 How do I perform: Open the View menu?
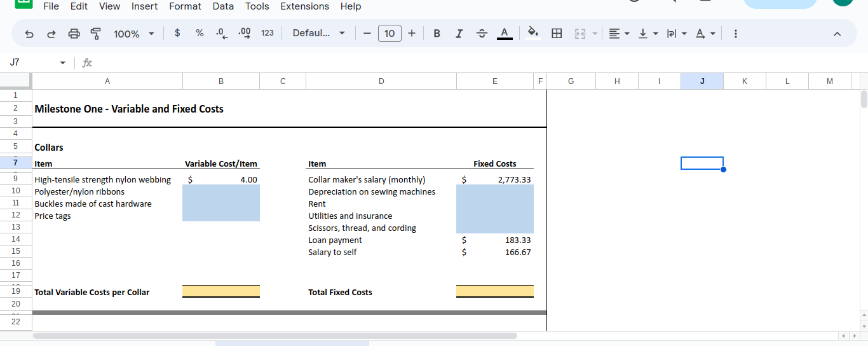(x=109, y=6)
